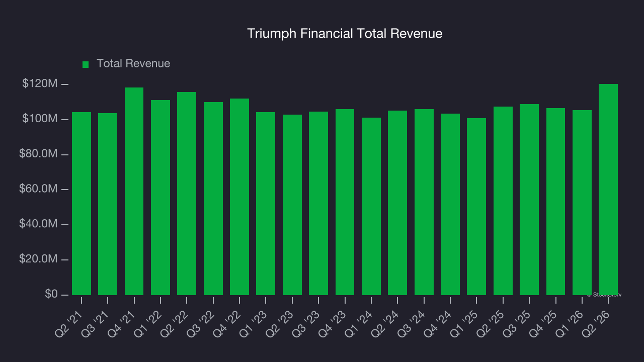
Task: Click the Q1 '23 revenue bar
Action: [x=266, y=204]
